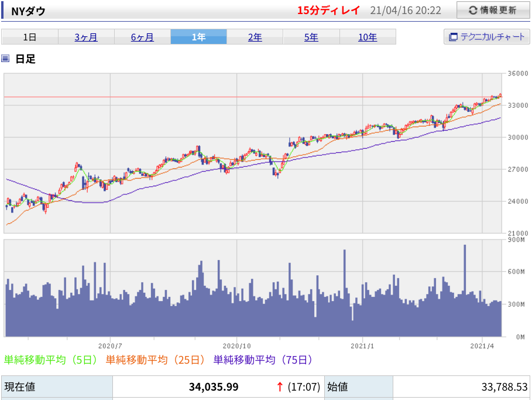Click the 2021/4 date axis label
532x400 pixels.
482,346
